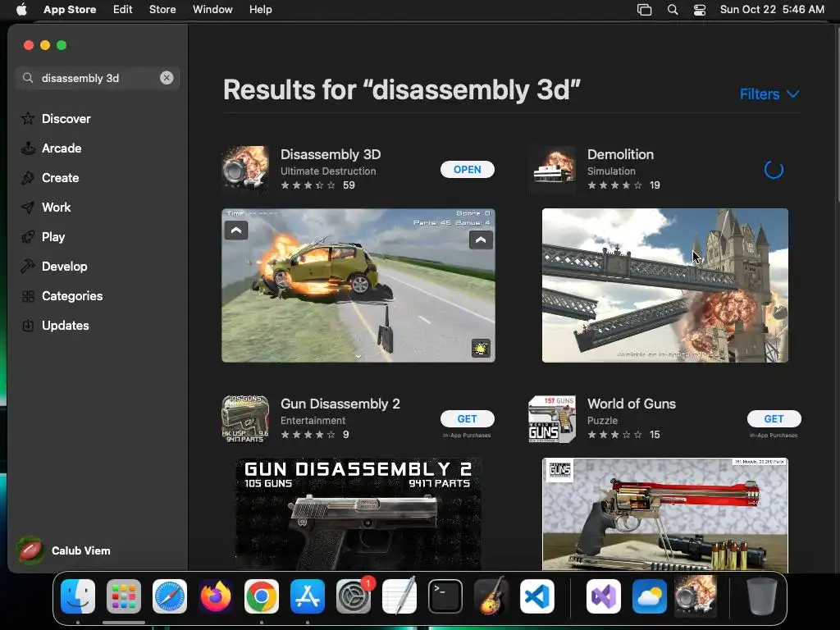Viewport: 840px width, 630px height.
Task: Open Terminal from the dock
Action: click(x=445, y=596)
